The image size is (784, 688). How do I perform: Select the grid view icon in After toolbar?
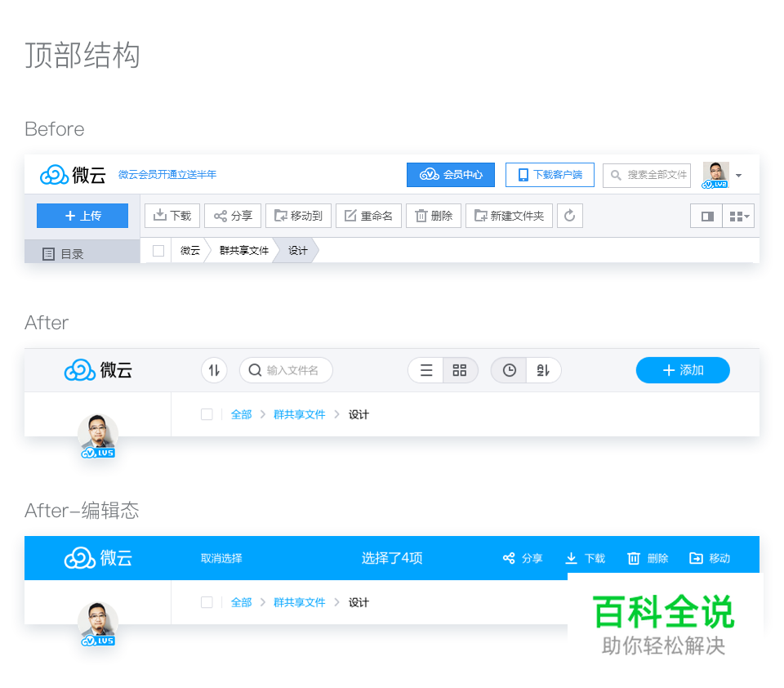460,370
